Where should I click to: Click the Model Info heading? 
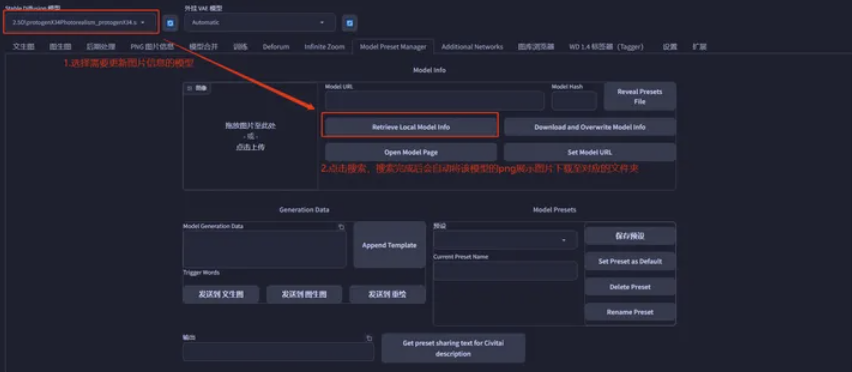tap(429, 70)
